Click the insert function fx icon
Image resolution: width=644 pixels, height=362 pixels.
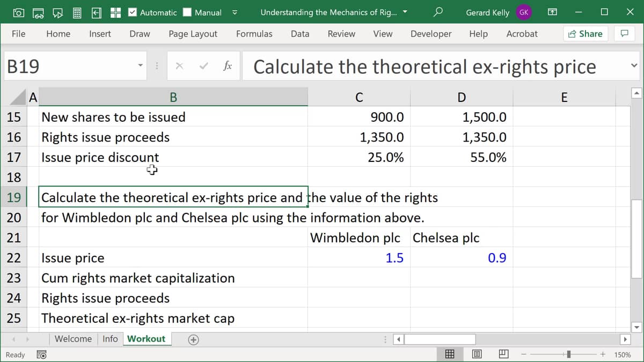[228, 66]
